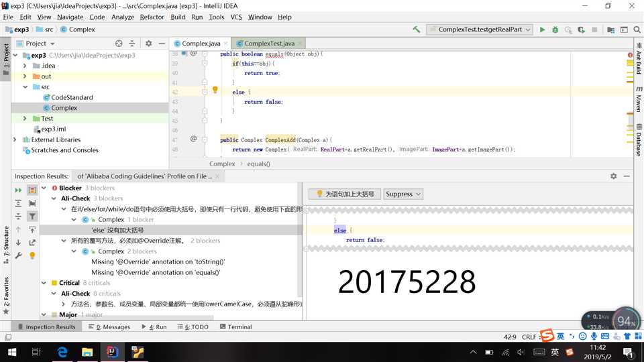Toggle the Database side tool window
Viewport: 644px width, 362px height.
click(639, 140)
